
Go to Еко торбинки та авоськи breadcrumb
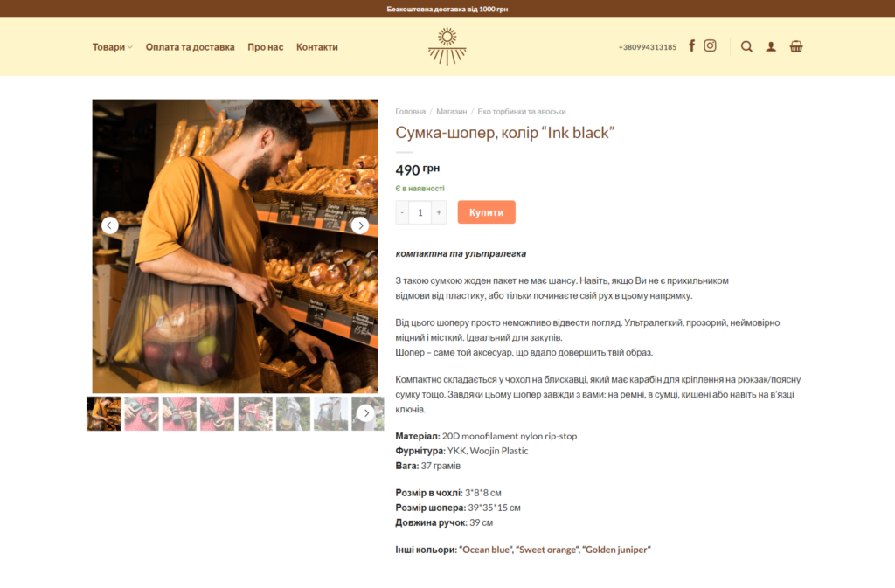[522, 112]
